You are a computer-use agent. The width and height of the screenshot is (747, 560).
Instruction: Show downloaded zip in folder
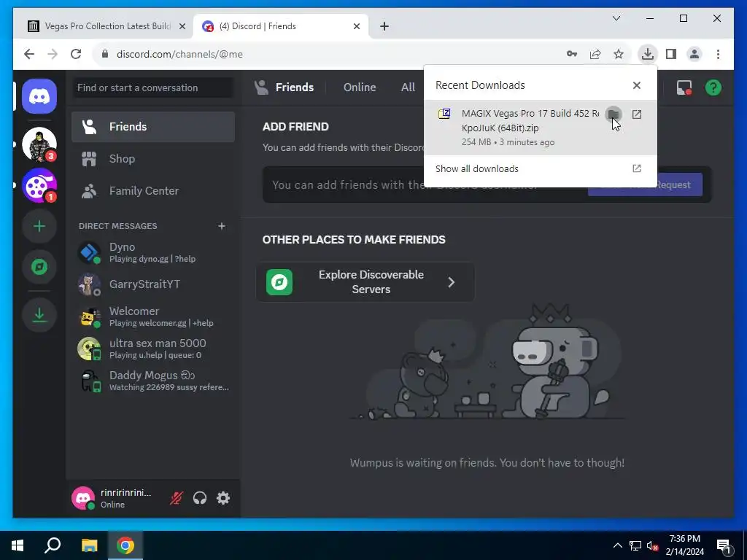click(x=614, y=114)
